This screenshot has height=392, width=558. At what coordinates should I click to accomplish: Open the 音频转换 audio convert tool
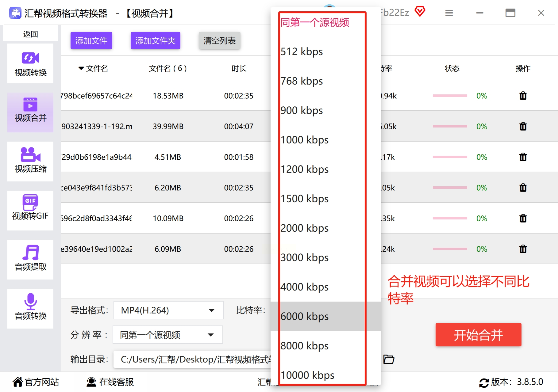pos(30,309)
